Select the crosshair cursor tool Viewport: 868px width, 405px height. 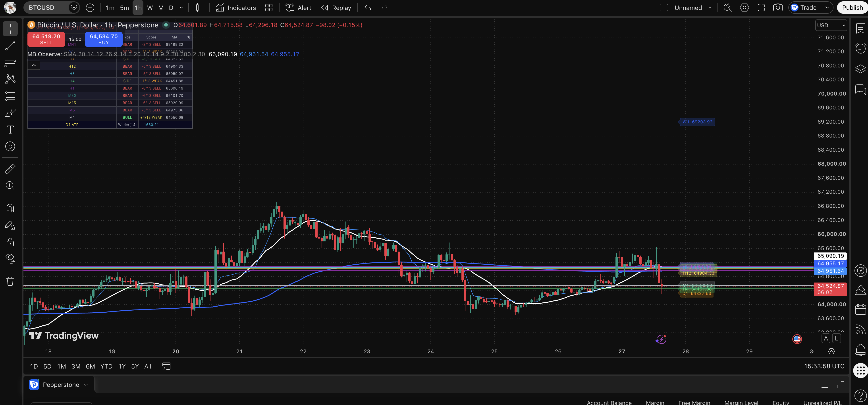[x=10, y=29]
